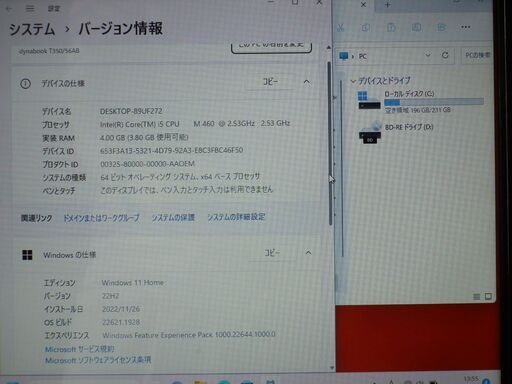Select the 22621.1928 OS build value
This screenshot has height=384, width=512.
tap(121, 322)
